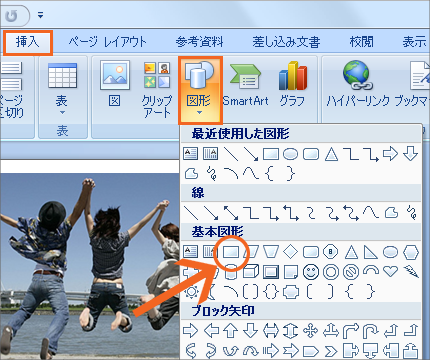Choose the arc shape in 最近使用した図形
430x360 pixels.
click(231, 173)
